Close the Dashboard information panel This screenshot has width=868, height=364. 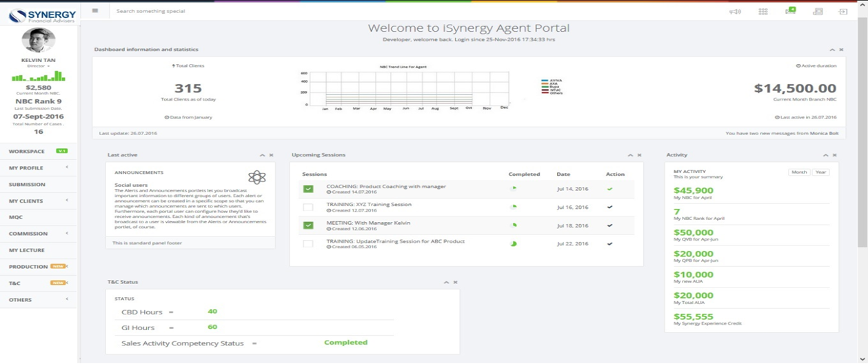coord(841,50)
